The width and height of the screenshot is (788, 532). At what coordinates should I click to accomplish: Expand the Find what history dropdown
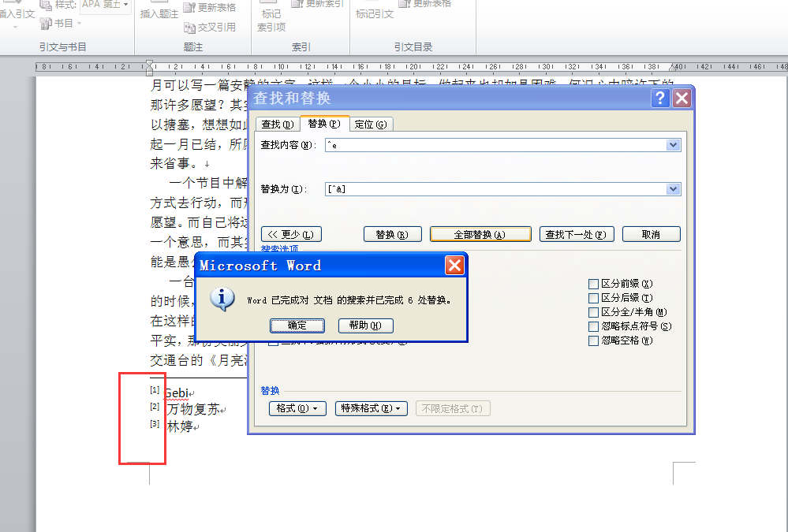[674, 145]
